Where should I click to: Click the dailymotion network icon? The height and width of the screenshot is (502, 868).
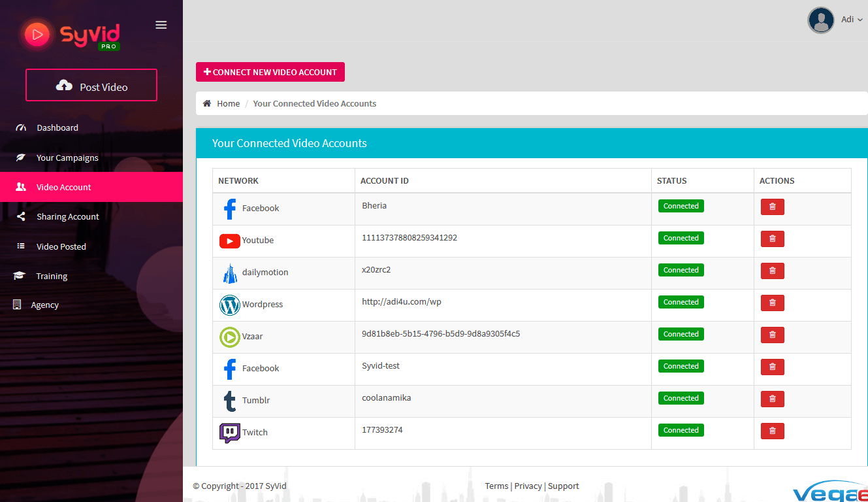(x=229, y=273)
